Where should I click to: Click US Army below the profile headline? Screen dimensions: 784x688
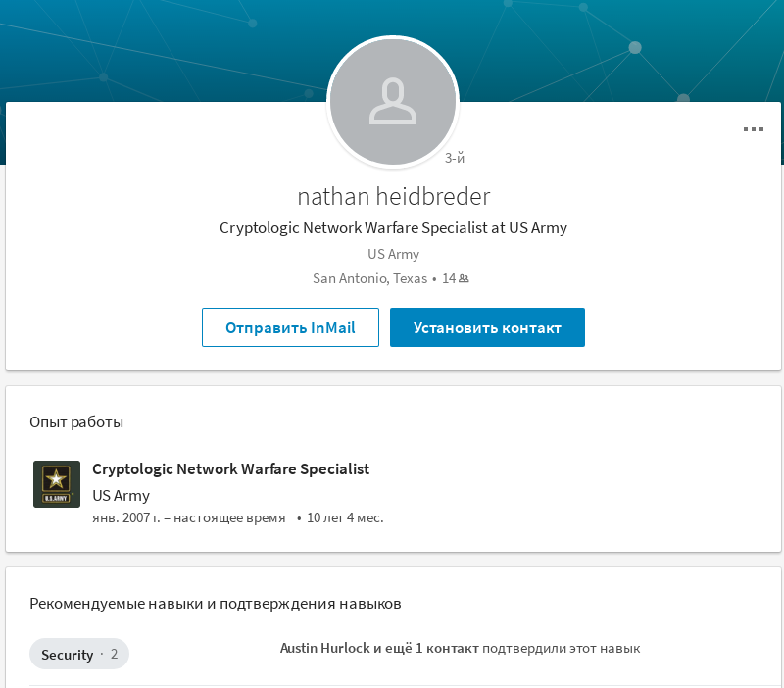coord(393,254)
